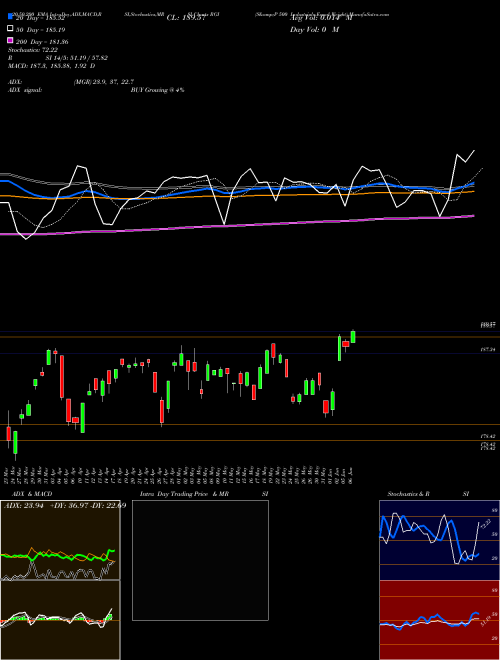Click the red RSI mini chart panel

pos(439,620)
